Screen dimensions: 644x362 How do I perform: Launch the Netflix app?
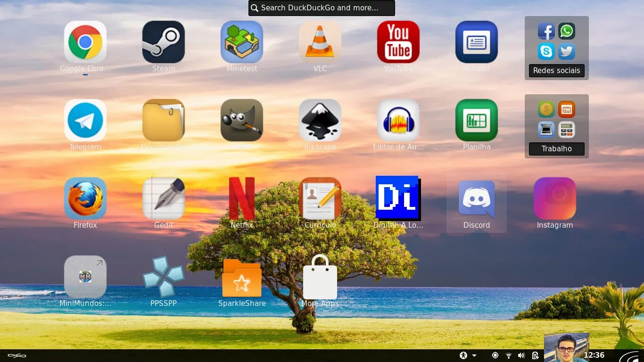(x=242, y=198)
